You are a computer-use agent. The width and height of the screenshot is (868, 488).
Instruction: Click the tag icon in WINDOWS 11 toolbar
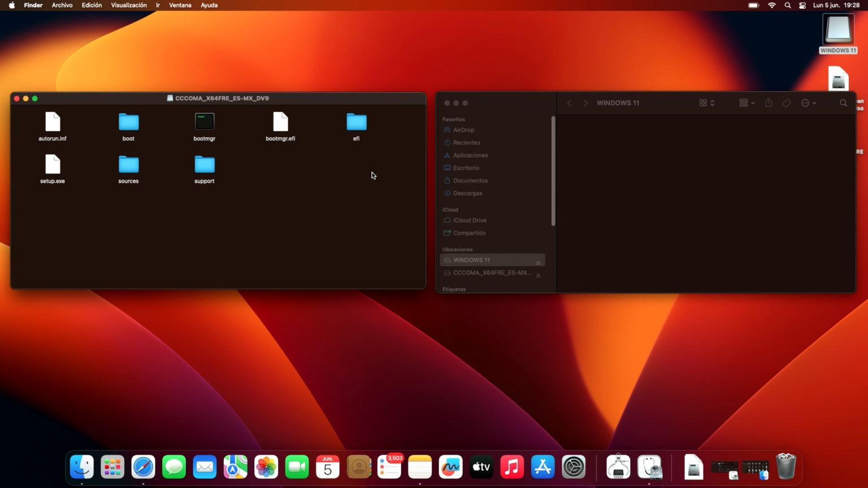(x=787, y=103)
